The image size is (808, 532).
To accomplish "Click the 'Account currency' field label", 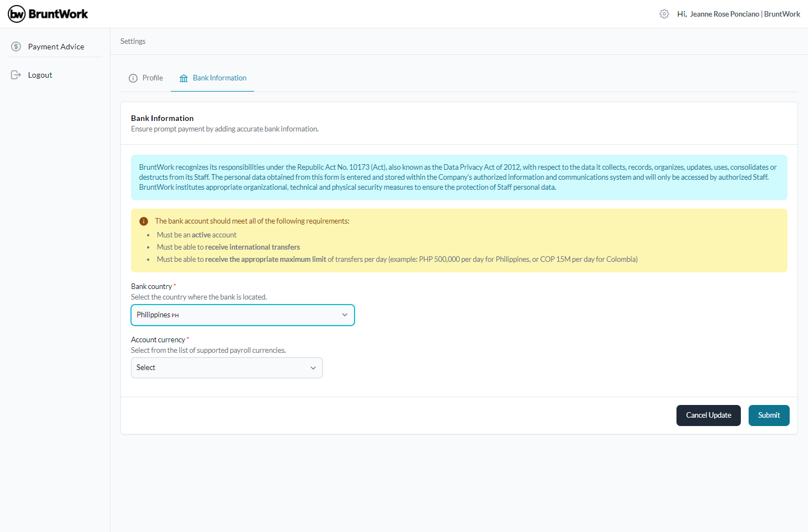I will pyautogui.click(x=158, y=340).
